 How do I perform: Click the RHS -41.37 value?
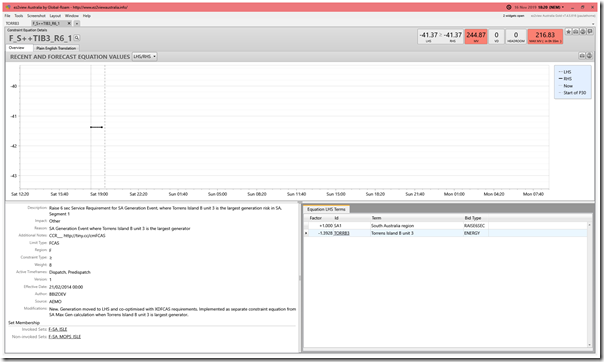(x=453, y=35)
